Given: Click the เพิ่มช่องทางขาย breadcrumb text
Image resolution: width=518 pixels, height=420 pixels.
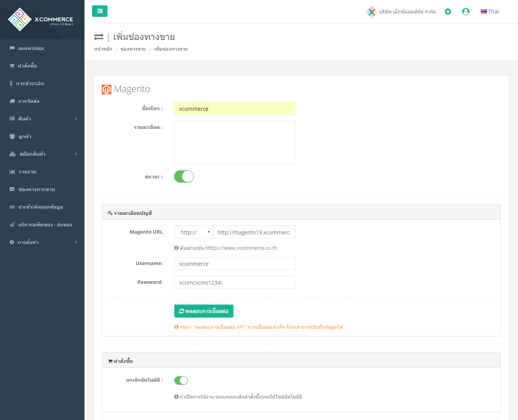Looking at the screenshot, I should click(x=171, y=49).
